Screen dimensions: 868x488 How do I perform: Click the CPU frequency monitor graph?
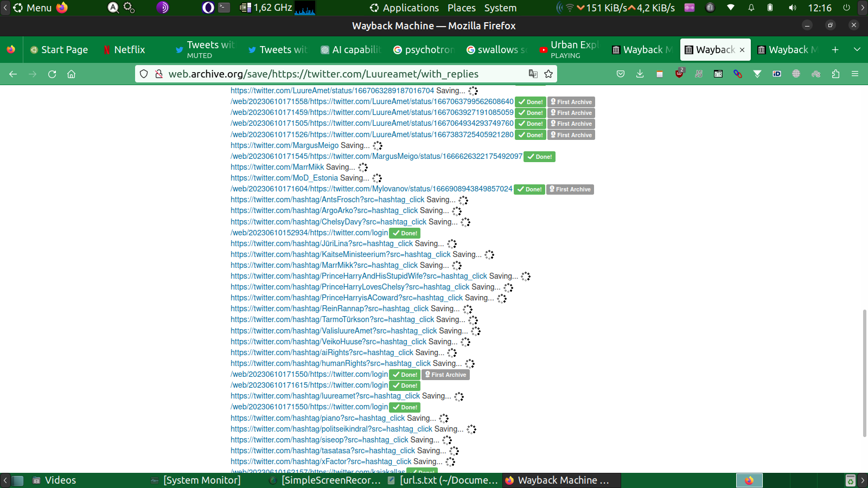tap(305, 8)
